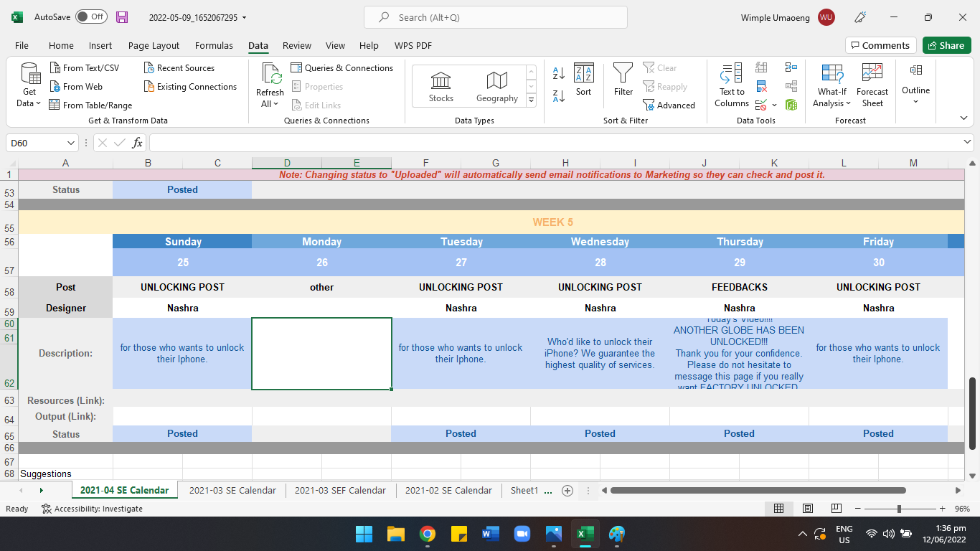The image size is (980, 551).
Task: Select the FEEDBACKS post cell
Action: (x=739, y=287)
